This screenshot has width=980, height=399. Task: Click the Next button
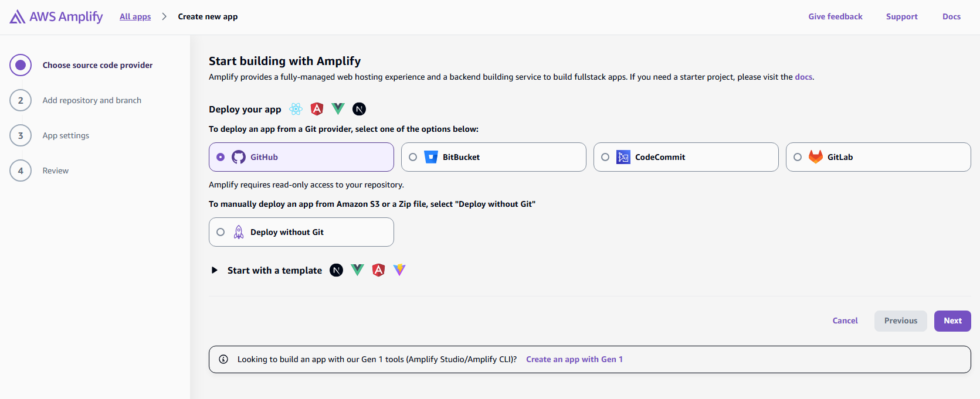[x=952, y=320]
